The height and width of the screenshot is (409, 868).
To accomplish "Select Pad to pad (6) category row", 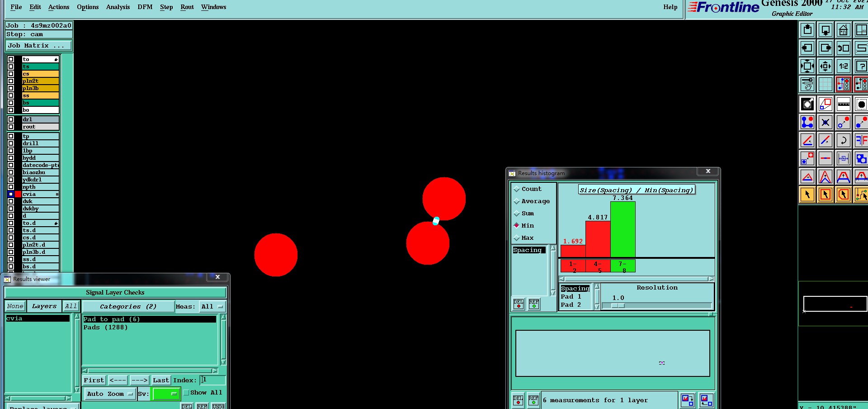I will click(x=149, y=319).
